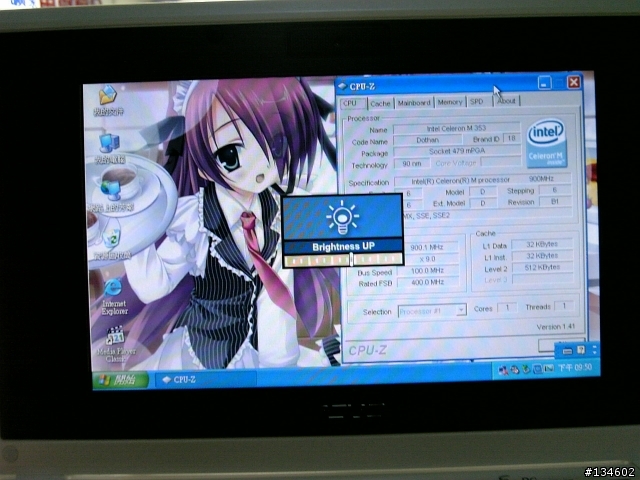The width and height of the screenshot is (640, 480).
Task: Click the CPU-Z taskbar button
Action: click(x=206, y=379)
